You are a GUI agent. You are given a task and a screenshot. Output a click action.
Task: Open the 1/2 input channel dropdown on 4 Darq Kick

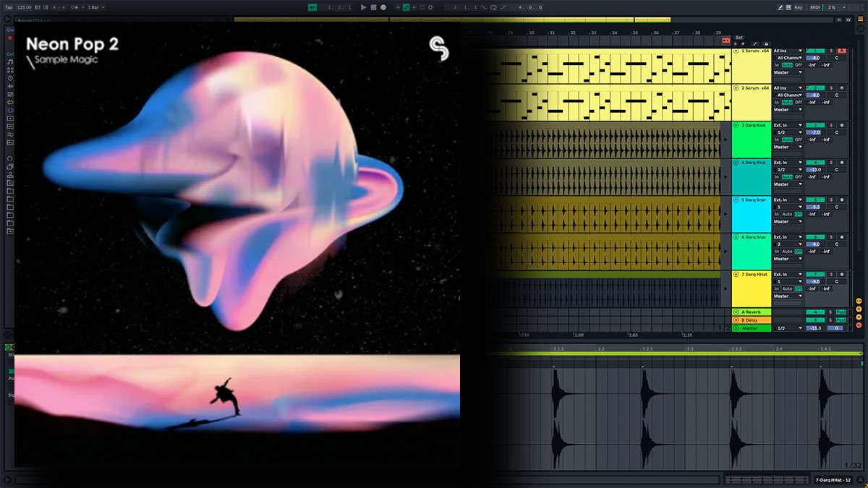788,169
